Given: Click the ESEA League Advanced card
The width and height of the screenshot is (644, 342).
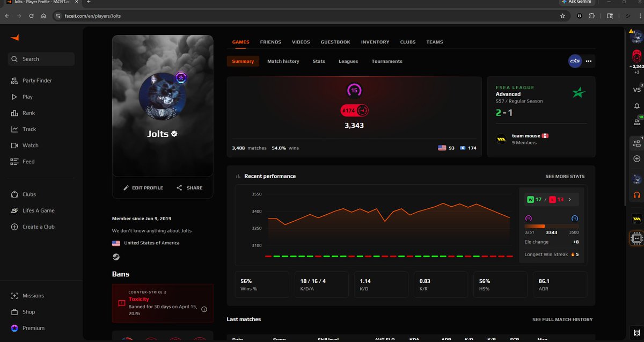Looking at the screenshot, I should [541, 117].
